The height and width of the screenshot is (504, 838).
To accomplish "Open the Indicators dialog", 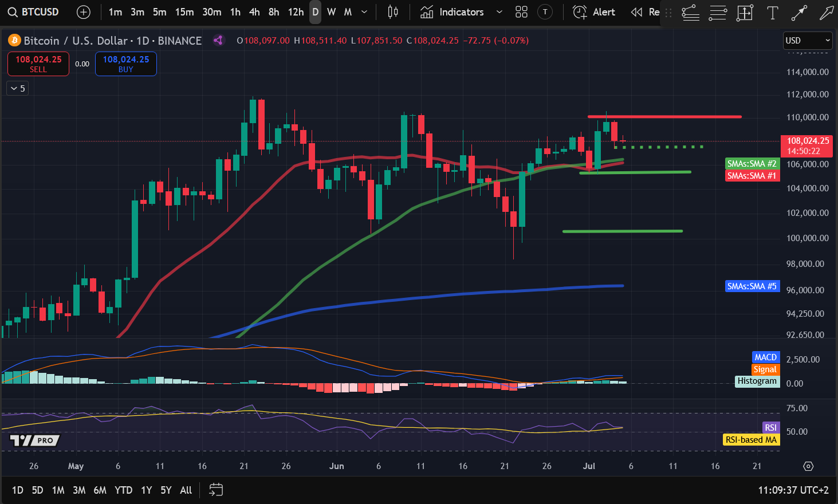I will [452, 12].
